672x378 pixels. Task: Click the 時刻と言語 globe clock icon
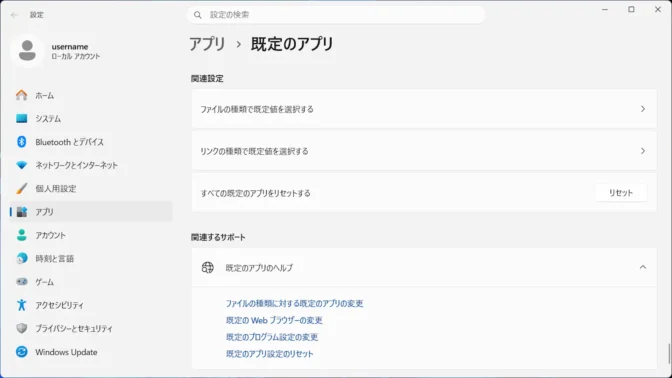pyautogui.click(x=21, y=258)
